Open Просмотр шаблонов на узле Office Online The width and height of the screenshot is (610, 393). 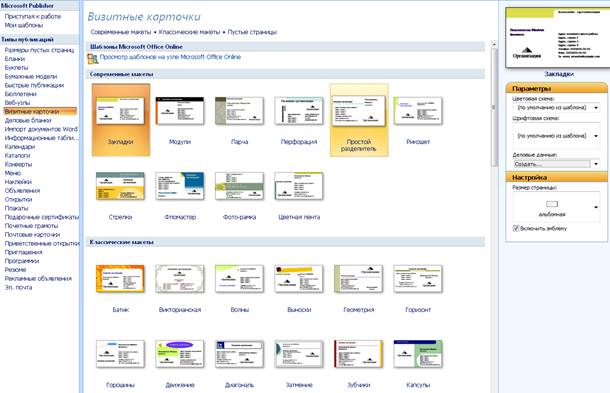point(170,57)
